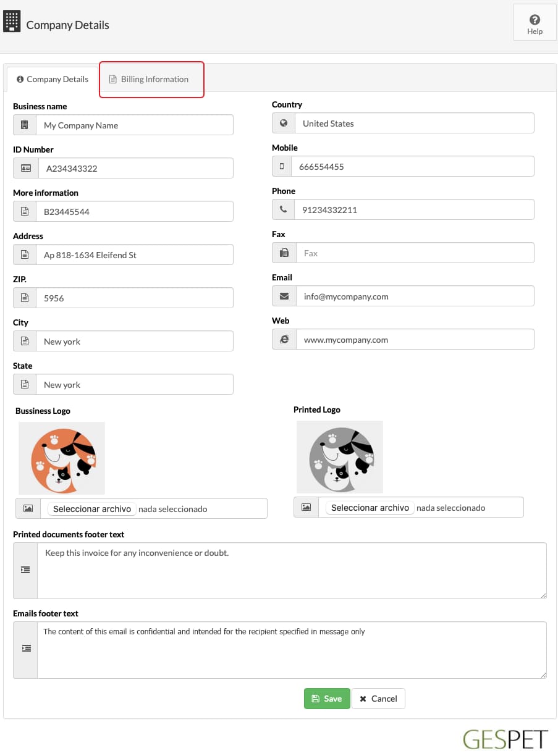The height and width of the screenshot is (756, 558).
Task: Click the envelope icon beside Email field
Action: (x=284, y=296)
